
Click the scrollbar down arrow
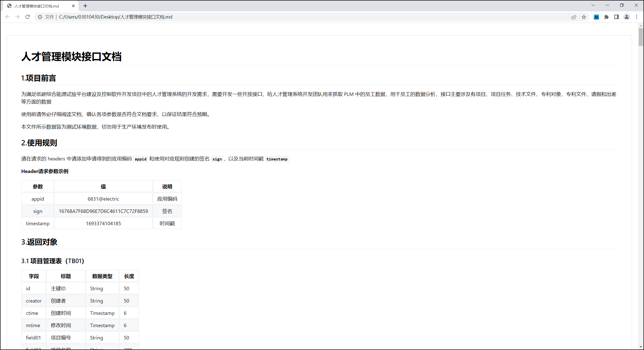pyautogui.click(x=641, y=347)
